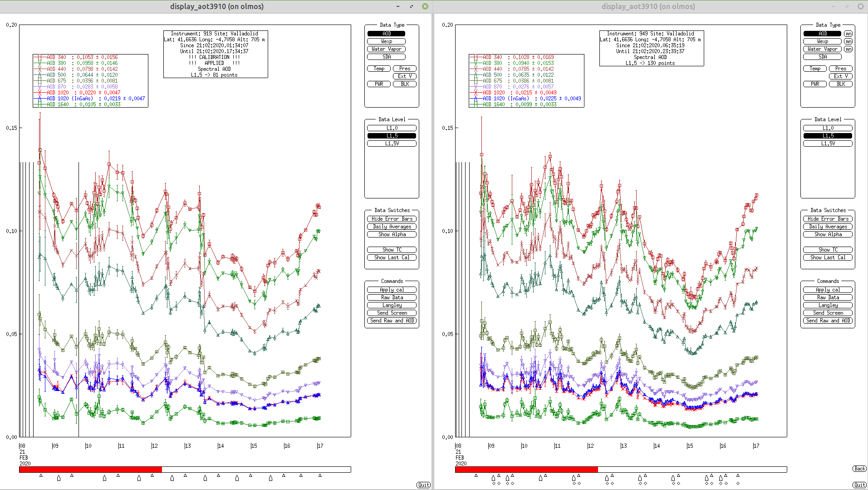Click nm unit button beside right AOD
Image resolution: width=868 pixels, height=490 pixels.
pos(848,34)
